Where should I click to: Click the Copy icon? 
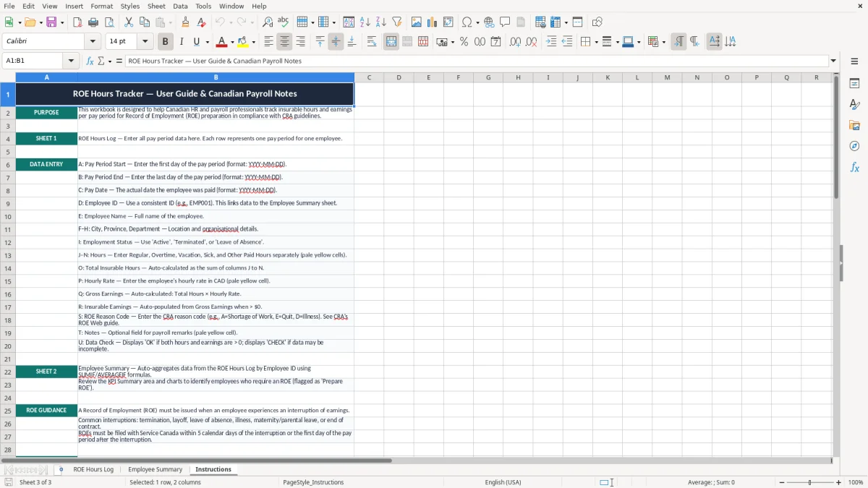point(144,22)
